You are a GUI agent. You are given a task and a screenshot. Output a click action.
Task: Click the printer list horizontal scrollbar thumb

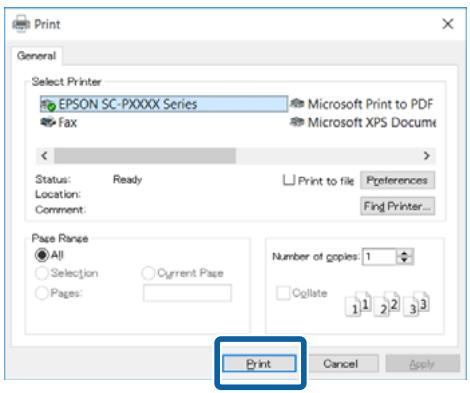(145, 156)
